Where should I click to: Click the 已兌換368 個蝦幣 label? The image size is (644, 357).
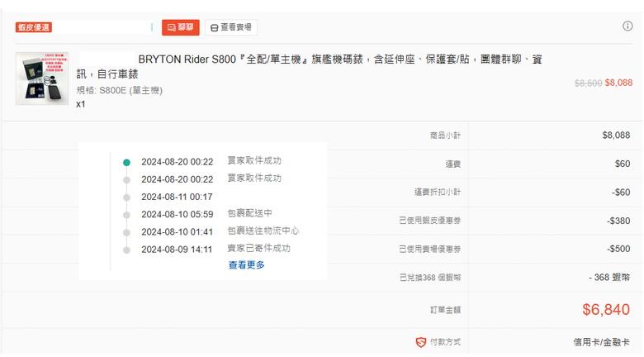click(x=430, y=278)
